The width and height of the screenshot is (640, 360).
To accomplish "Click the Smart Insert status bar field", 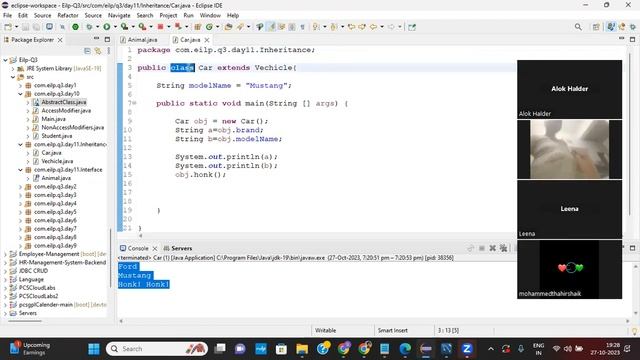I will coord(393,331).
